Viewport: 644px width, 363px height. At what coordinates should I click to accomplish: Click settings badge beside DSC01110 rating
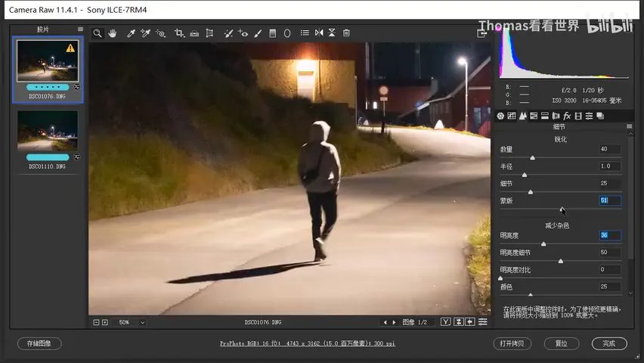[77, 157]
